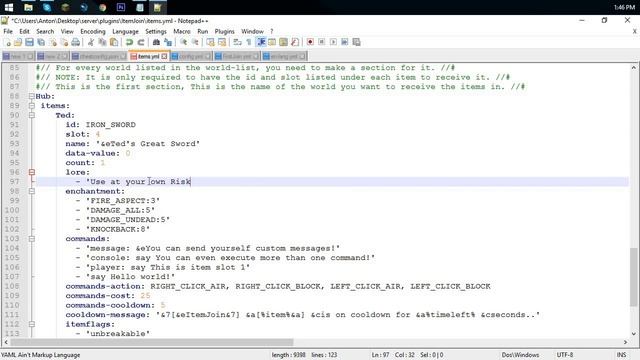This screenshot has height=360, width=640.
Task: Collapse the commands fold marker on line 103
Action: click(x=31, y=239)
